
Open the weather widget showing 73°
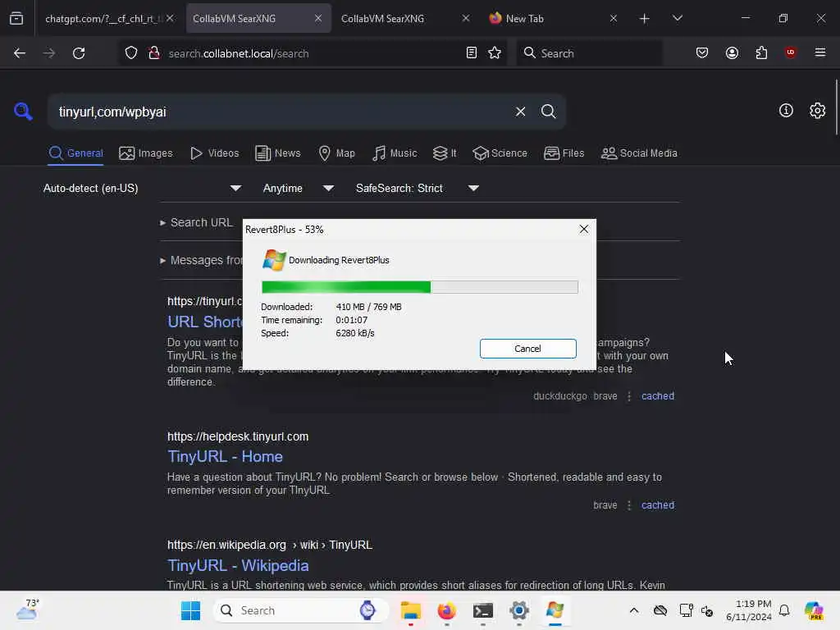27,609
